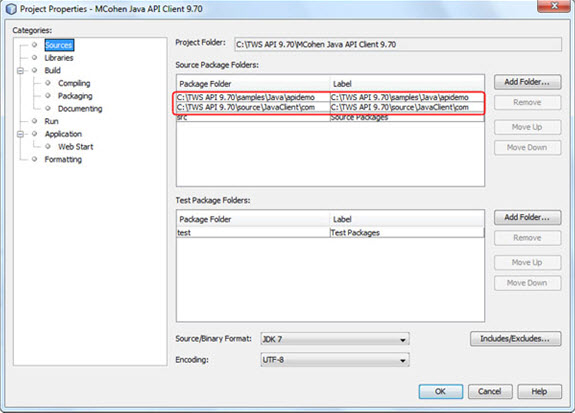Open the Libraries category

pyautogui.click(x=59, y=58)
